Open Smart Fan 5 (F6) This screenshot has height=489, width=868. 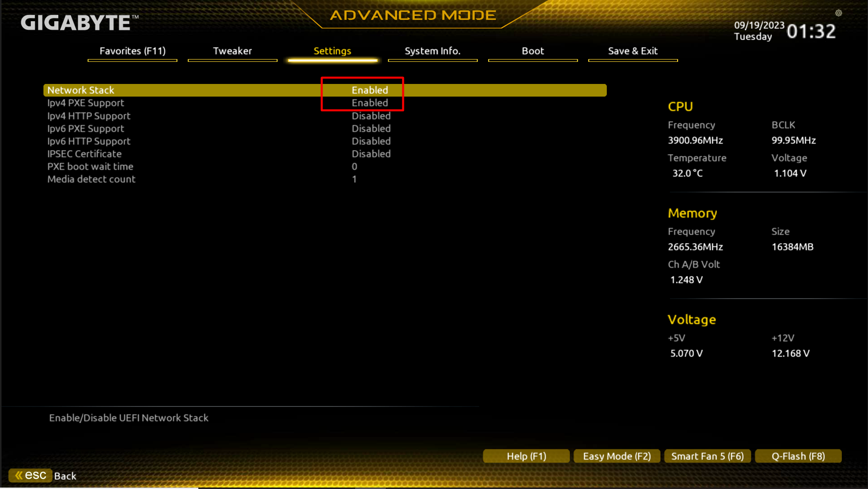707,456
